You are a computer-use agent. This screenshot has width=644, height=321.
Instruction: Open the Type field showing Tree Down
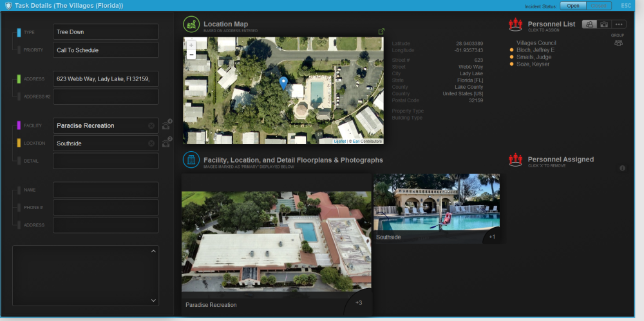tap(106, 32)
